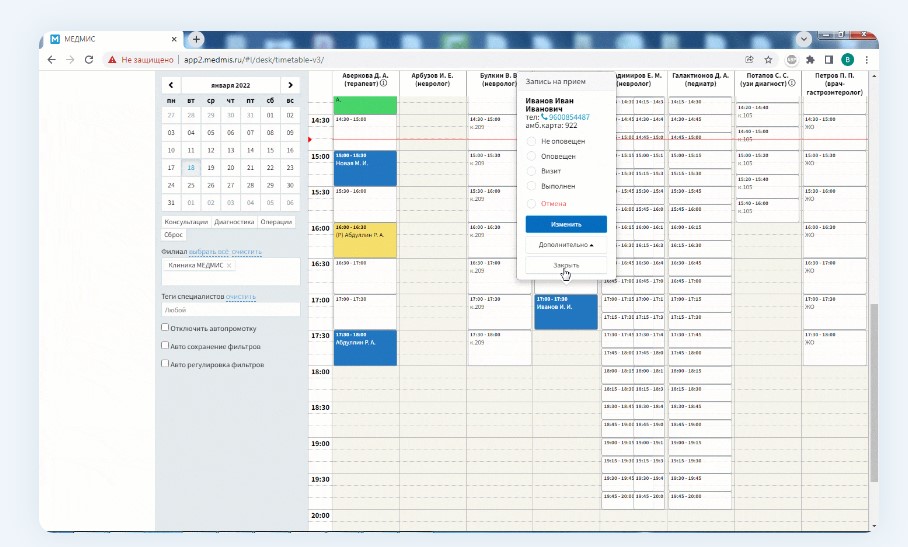Select Не оповещен status
The height and width of the screenshot is (547, 908).
531,141
